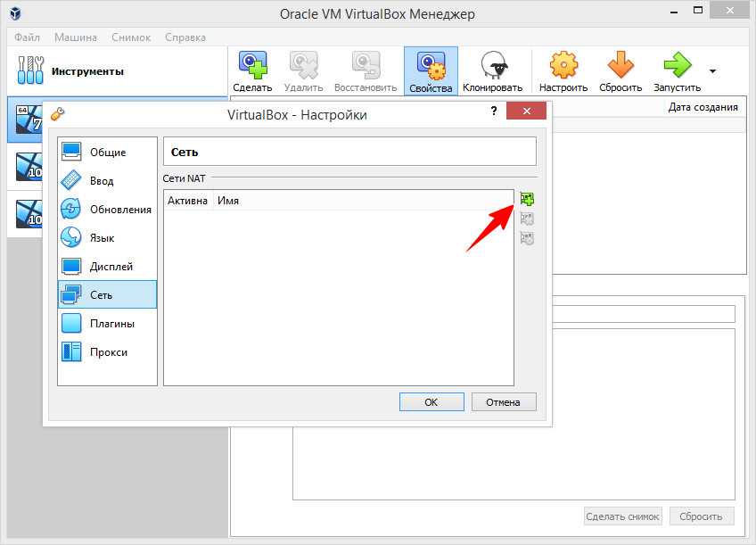Click the Клонировать sheep icon
The height and width of the screenshot is (545, 756).
click(492, 71)
